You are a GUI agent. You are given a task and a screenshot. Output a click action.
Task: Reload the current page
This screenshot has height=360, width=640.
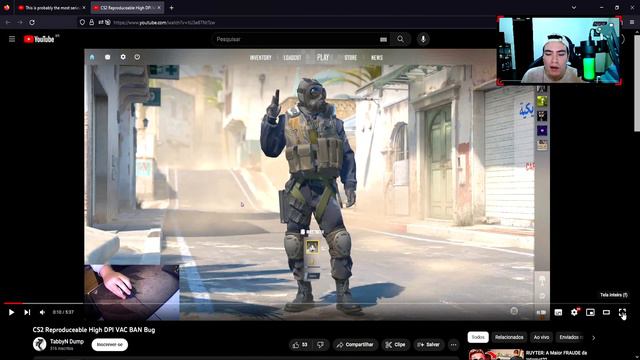tap(32, 22)
